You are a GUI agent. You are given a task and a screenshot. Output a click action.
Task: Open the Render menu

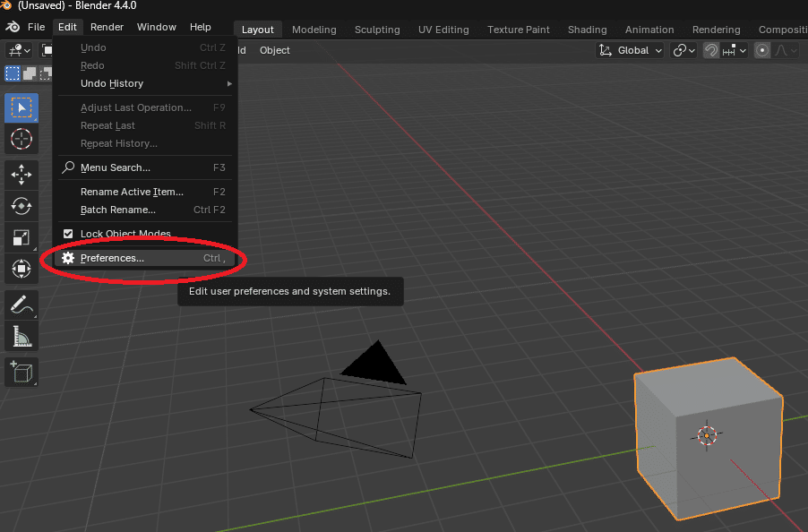click(x=107, y=26)
